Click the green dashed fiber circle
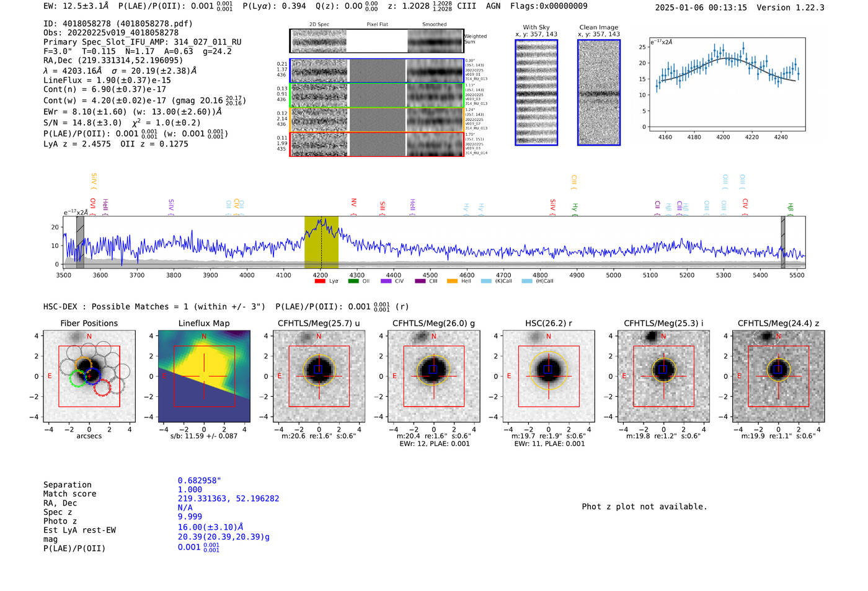The height and width of the screenshot is (591, 868). tap(78, 378)
